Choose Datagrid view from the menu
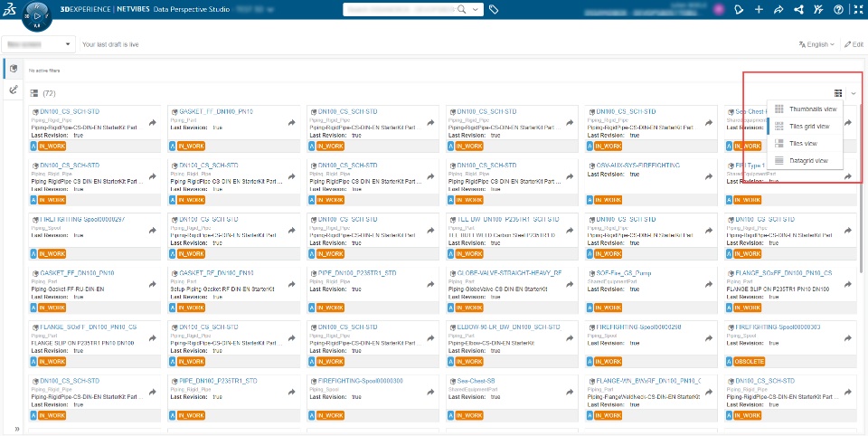 (x=806, y=161)
